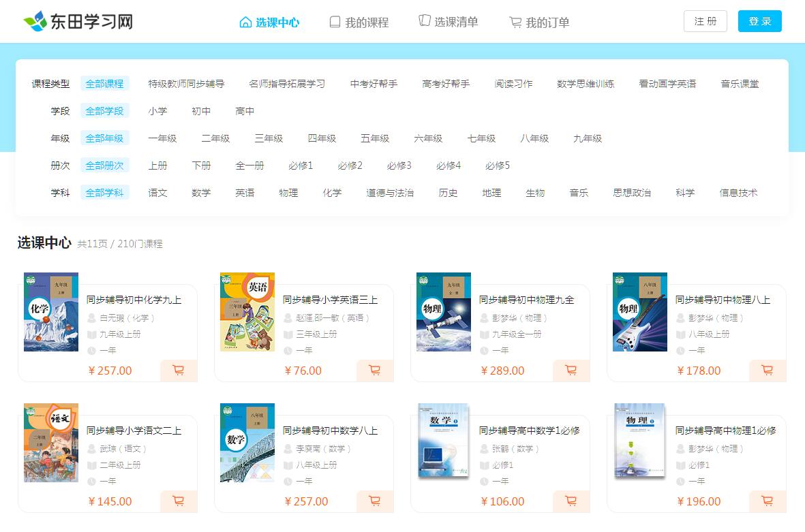Choose 物理 in the 学科 filter
The width and height of the screenshot is (805, 532).
pos(288,193)
